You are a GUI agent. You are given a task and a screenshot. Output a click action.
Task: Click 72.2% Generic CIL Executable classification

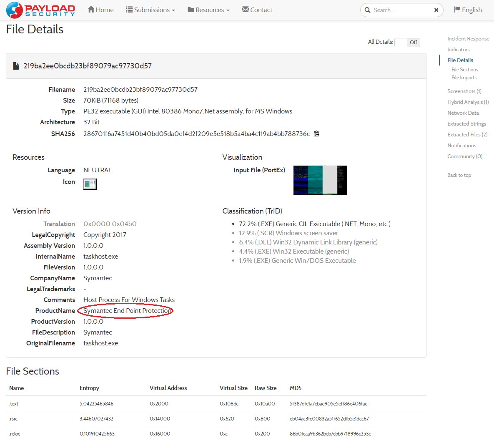click(315, 224)
